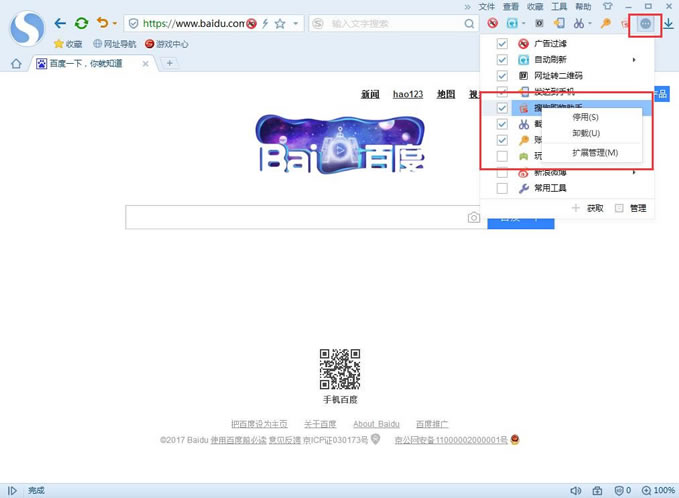Screen dimensions: 679x498
Task: Open auto-refresh toolbar dropdown arrow
Action: point(524,23)
